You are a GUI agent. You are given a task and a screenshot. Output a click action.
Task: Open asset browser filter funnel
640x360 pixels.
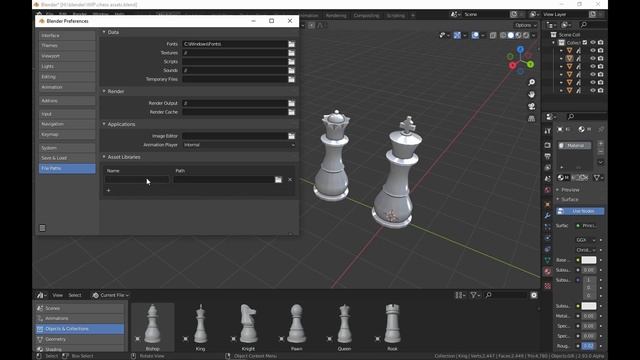pos(475,295)
